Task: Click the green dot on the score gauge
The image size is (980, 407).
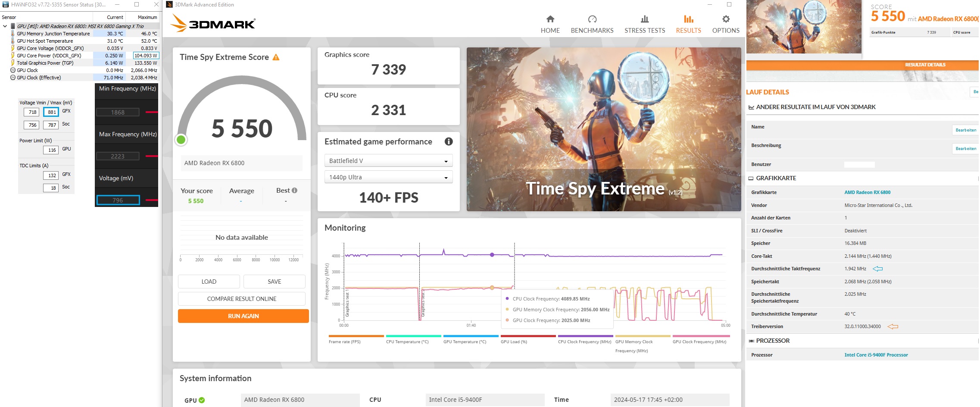Action: 181,140
